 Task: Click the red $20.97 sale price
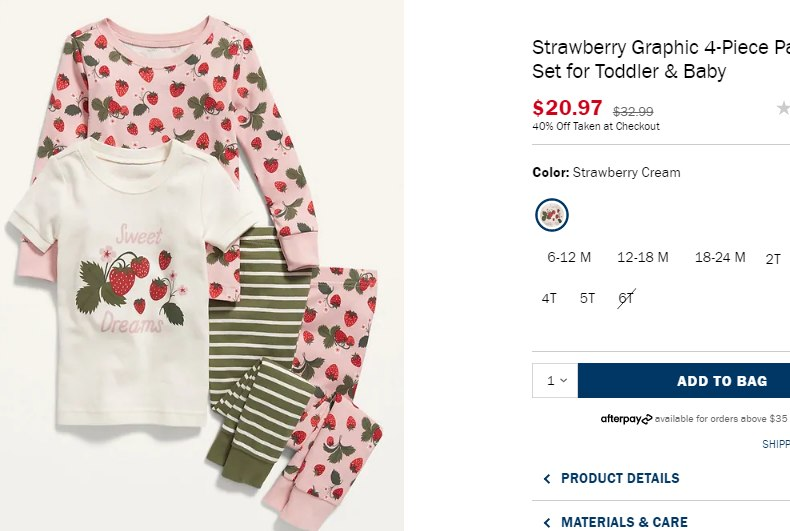pos(567,108)
